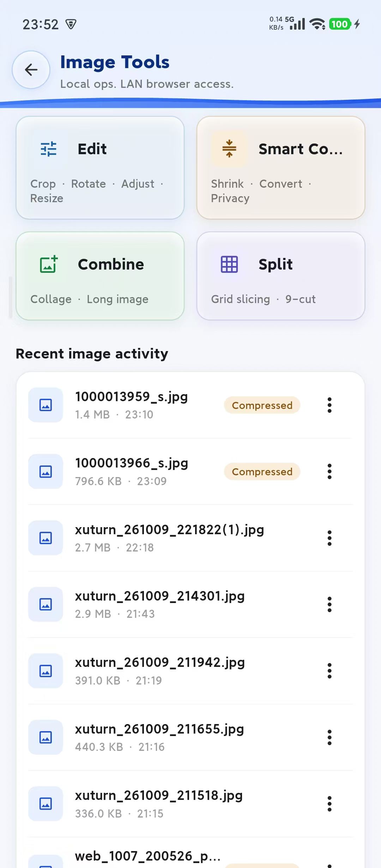The height and width of the screenshot is (868, 381).
Task: Open three-dot menu for xuturn_261009_211655.jpg
Action: 329,737
